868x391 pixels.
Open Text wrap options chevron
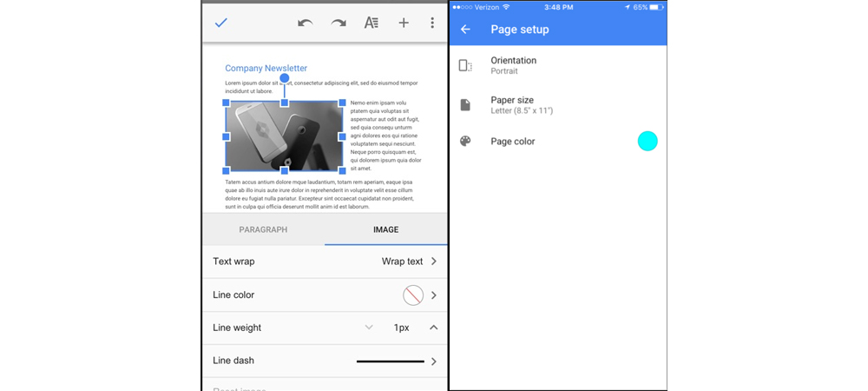pyautogui.click(x=434, y=262)
